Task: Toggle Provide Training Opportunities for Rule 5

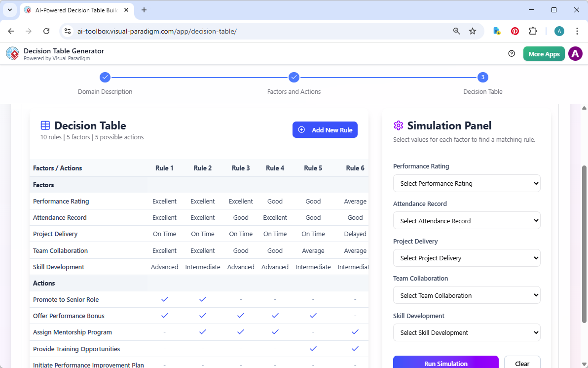Action: point(313,348)
